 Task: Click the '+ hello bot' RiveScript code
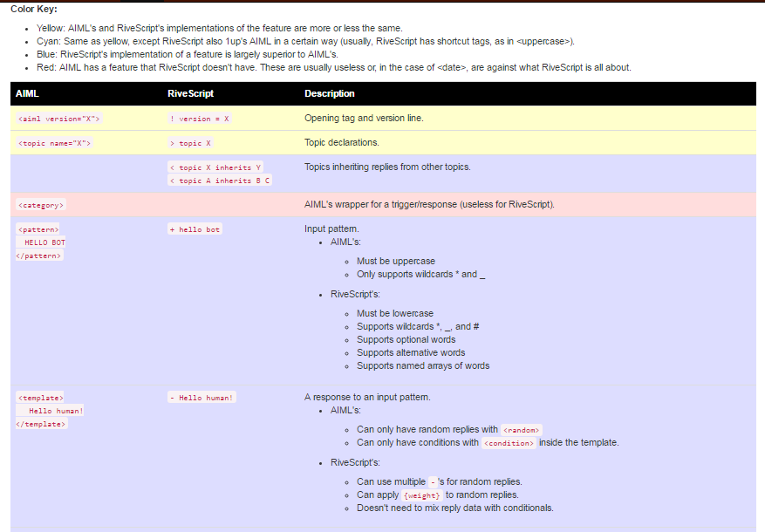pos(195,229)
